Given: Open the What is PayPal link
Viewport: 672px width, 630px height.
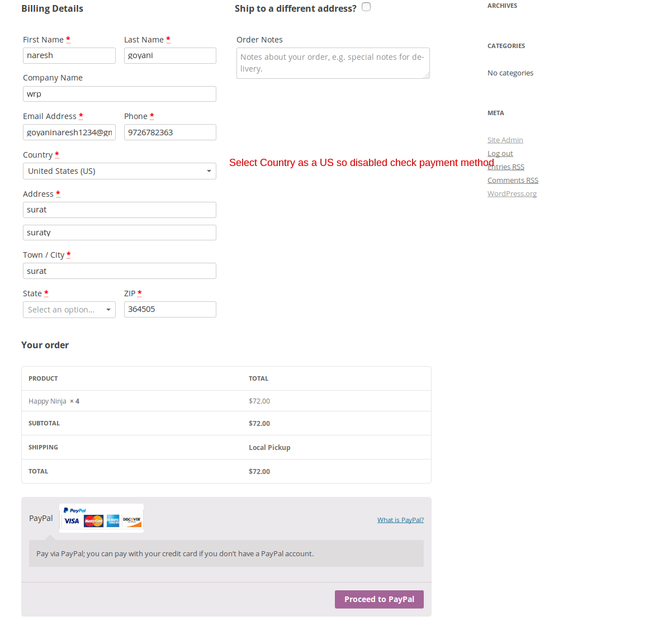Looking at the screenshot, I should click(x=400, y=520).
